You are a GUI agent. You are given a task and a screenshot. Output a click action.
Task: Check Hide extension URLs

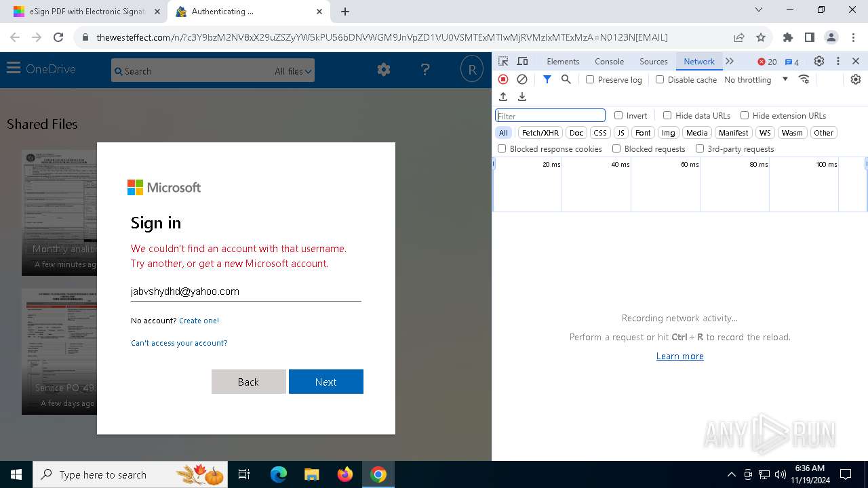745,115
